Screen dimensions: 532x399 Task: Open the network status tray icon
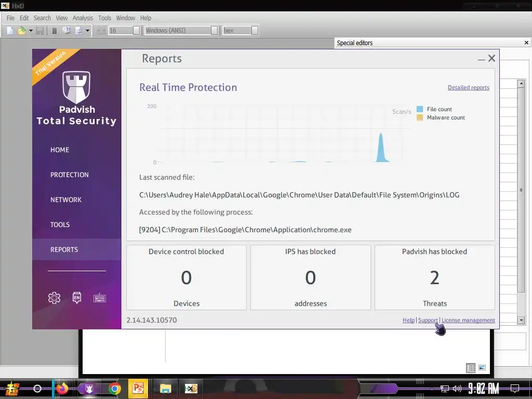pos(445,389)
